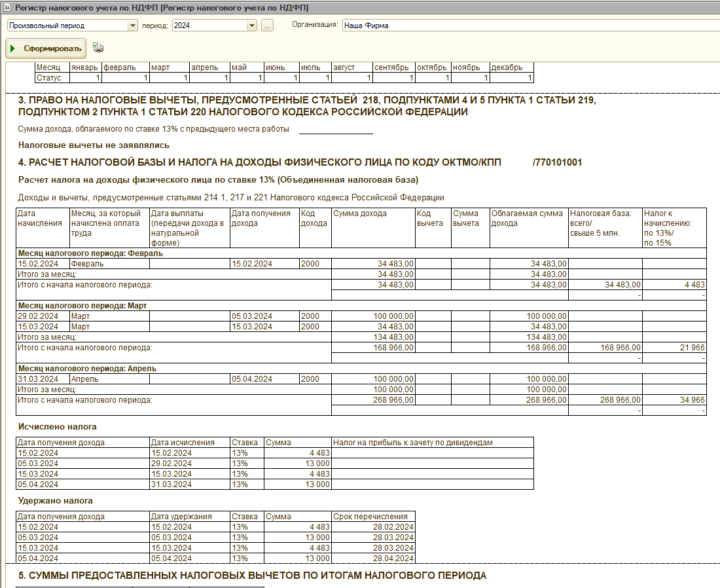Focus the Произвольный период text field
This screenshot has width=720, height=588.
pyautogui.click(x=67, y=26)
